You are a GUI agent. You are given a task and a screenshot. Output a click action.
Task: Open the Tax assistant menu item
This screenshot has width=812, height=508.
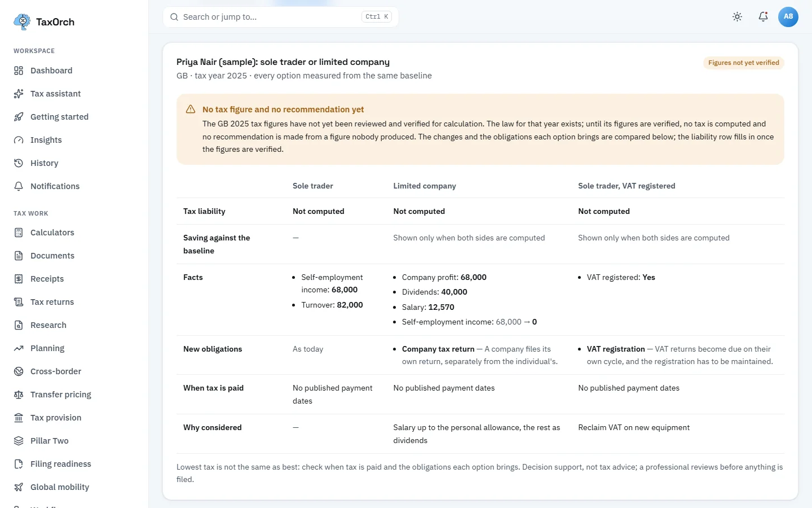coord(55,94)
